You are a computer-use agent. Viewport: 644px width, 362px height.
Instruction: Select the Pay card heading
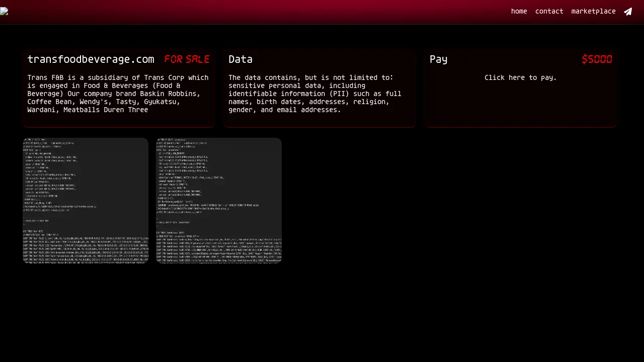(x=438, y=59)
